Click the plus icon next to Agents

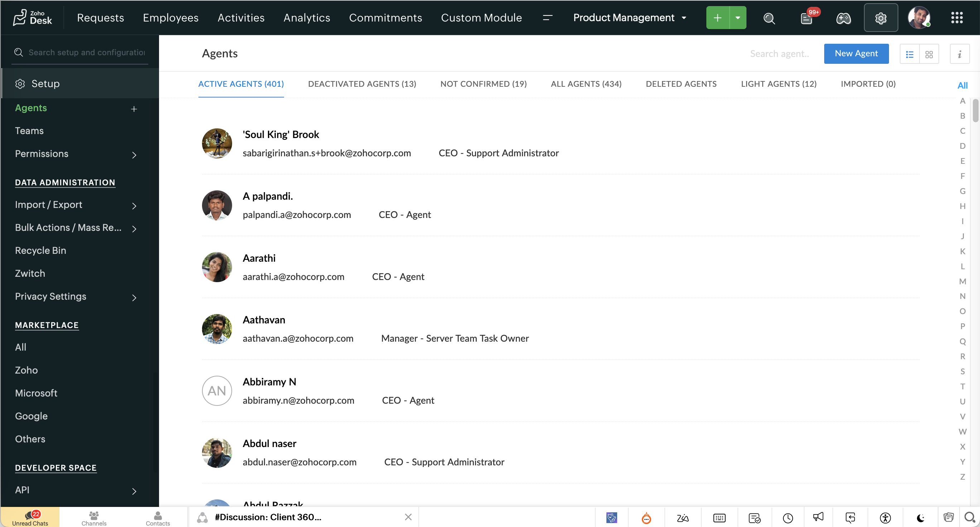coord(134,109)
